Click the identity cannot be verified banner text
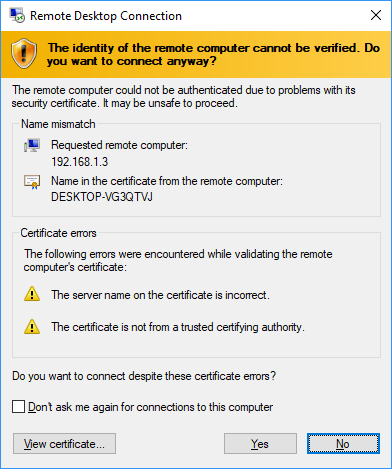The width and height of the screenshot is (392, 469). (x=213, y=54)
